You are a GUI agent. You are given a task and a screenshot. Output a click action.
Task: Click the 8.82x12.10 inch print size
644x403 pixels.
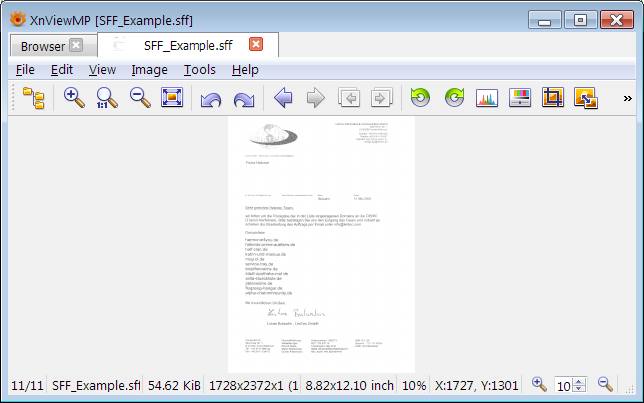click(350, 386)
